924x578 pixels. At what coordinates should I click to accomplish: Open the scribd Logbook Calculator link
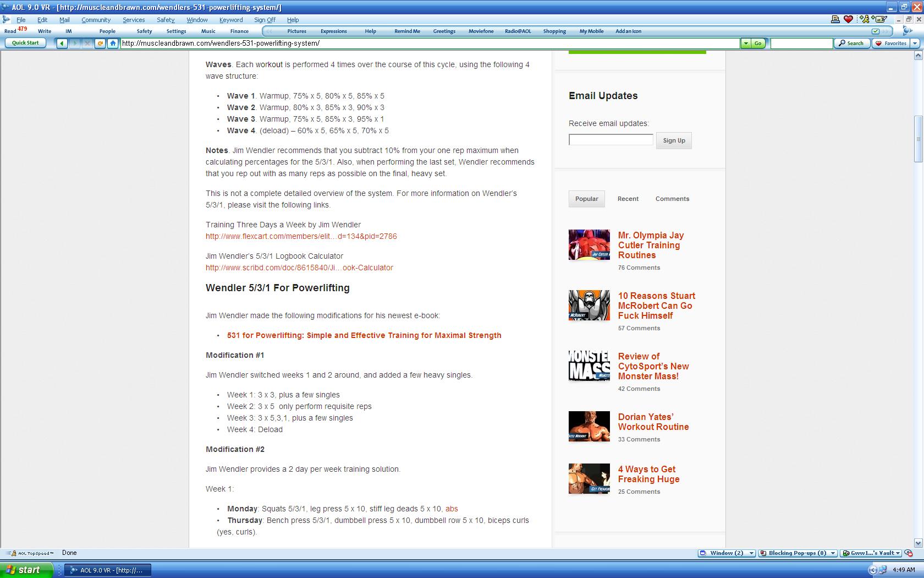point(299,268)
